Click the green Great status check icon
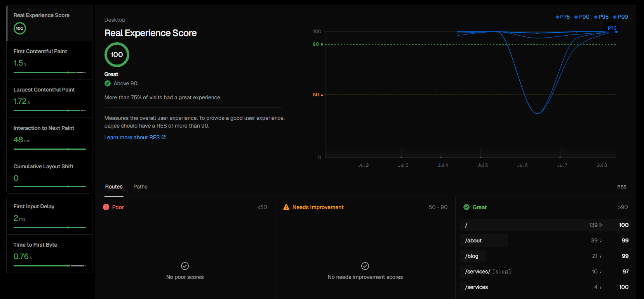Image resolution: width=644 pixels, height=299 pixels. 466,207
